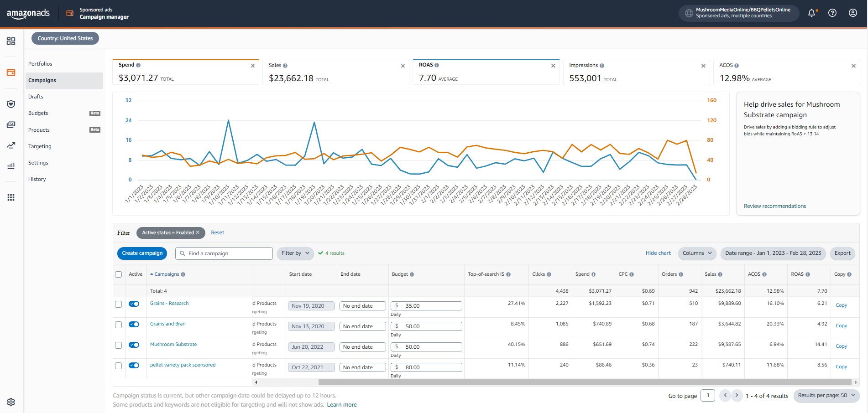The height and width of the screenshot is (413, 868).
Task: Change the Results per page dropdown
Action: [826, 395]
